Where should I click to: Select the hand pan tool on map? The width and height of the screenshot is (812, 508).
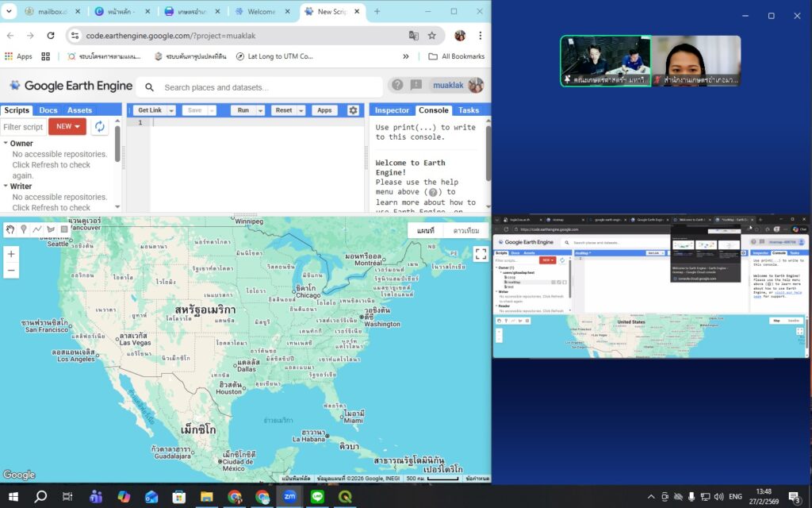tap(10, 229)
